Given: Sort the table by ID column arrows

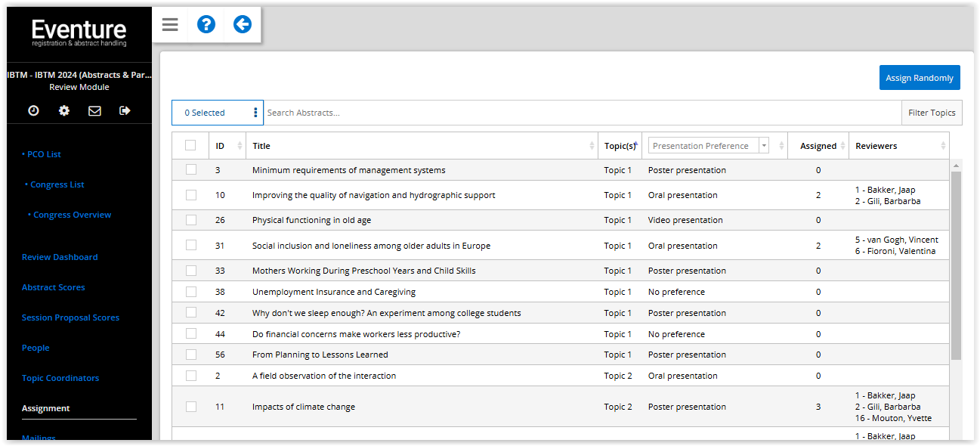Looking at the screenshot, I should [x=240, y=146].
